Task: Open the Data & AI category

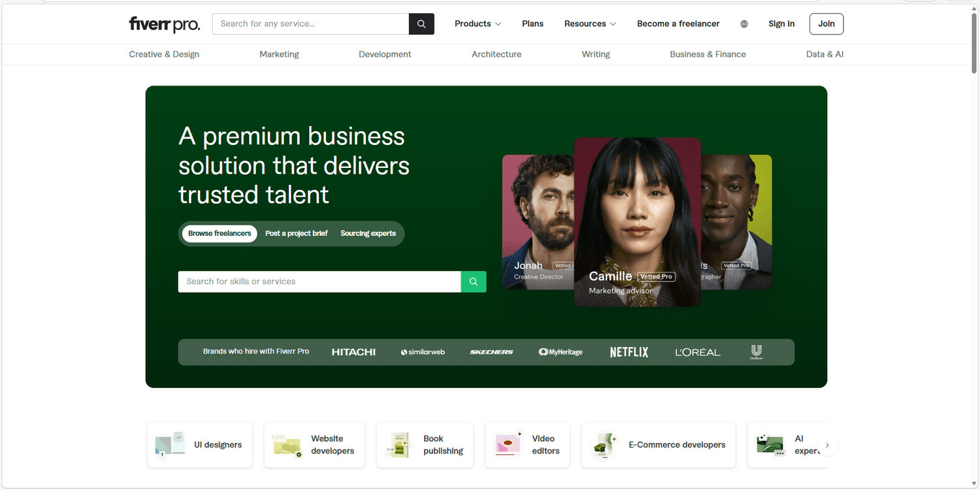Action: point(825,55)
